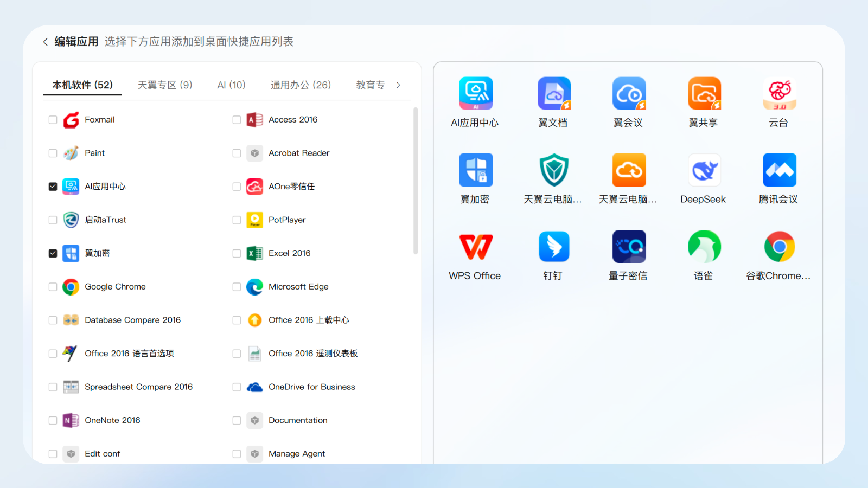Enable the AOne零信任 checkbox
The image size is (868, 488).
click(237, 187)
